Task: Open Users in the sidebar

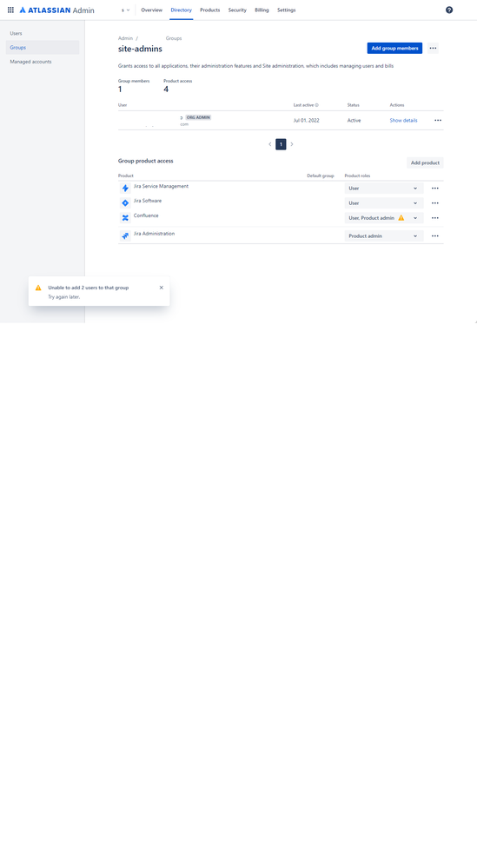Action: 43,33
